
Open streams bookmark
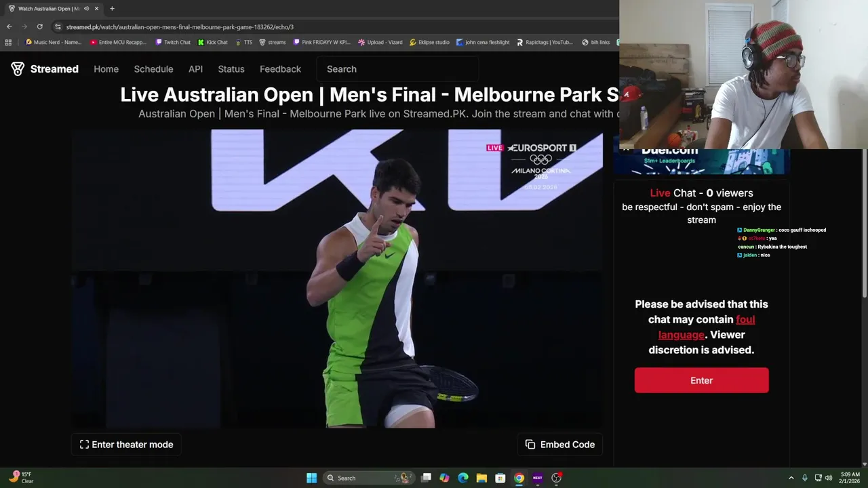(x=273, y=42)
